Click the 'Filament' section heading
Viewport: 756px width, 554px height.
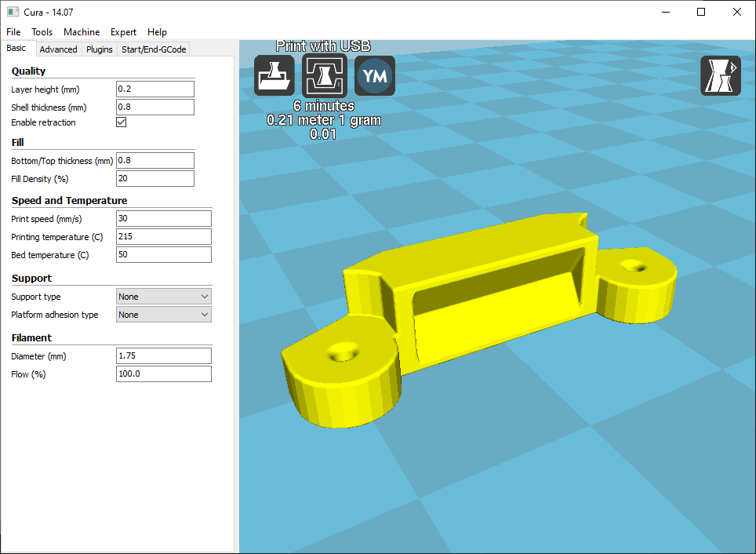31,337
